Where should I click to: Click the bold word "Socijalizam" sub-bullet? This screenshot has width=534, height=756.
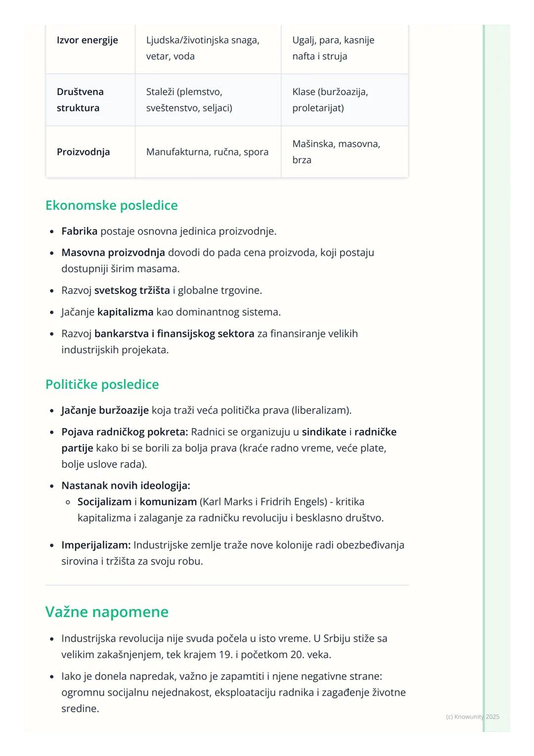(x=104, y=502)
